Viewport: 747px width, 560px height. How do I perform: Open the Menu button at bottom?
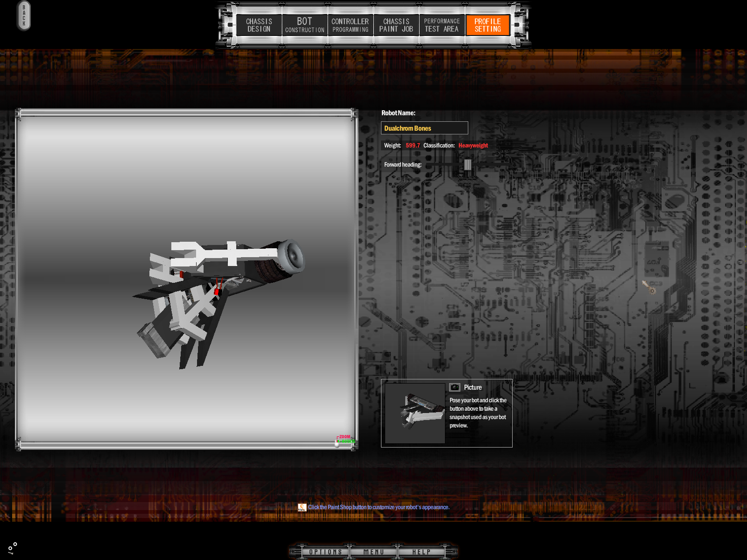tap(373, 552)
